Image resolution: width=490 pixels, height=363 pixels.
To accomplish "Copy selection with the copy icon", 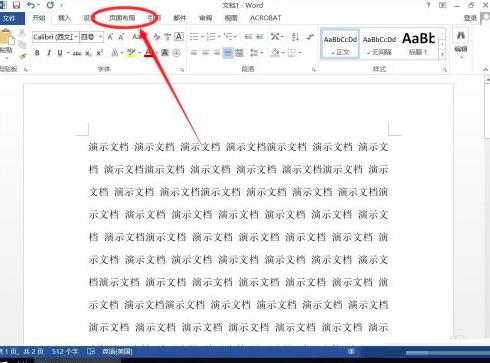I will [22, 44].
